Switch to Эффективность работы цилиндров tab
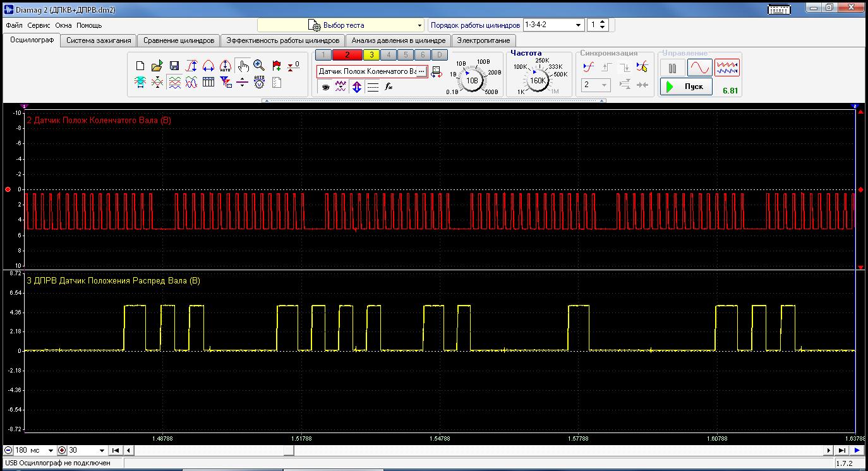This screenshot has width=868, height=471. 283,40
